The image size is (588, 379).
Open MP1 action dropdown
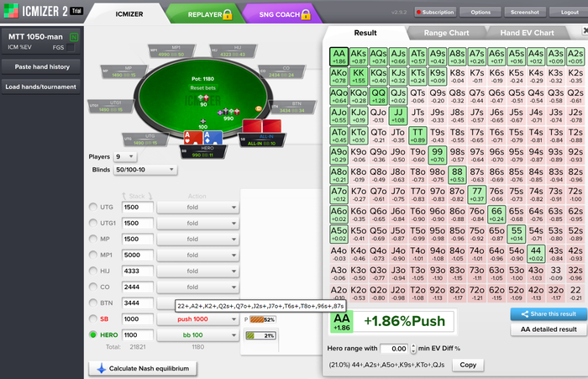[197, 255]
